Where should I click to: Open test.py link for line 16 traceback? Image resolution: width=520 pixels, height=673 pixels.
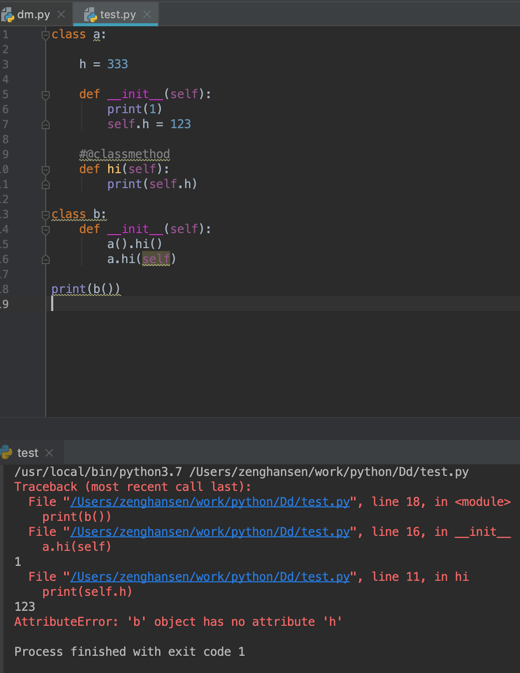210,532
